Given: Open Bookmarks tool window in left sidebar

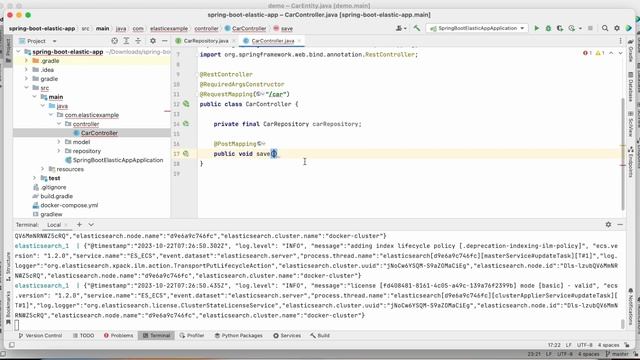Looking at the screenshot, I should click(8, 308).
